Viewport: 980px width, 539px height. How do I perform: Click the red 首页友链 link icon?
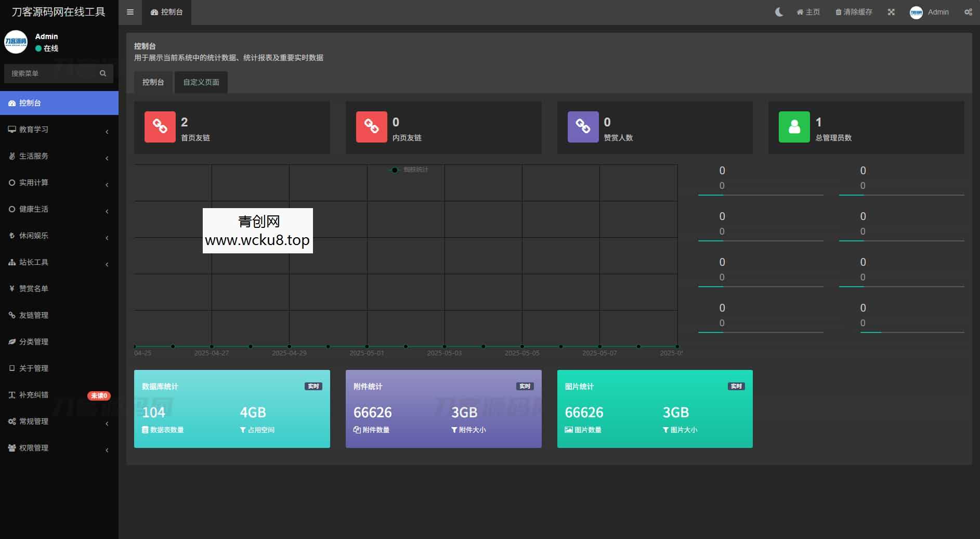160,127
